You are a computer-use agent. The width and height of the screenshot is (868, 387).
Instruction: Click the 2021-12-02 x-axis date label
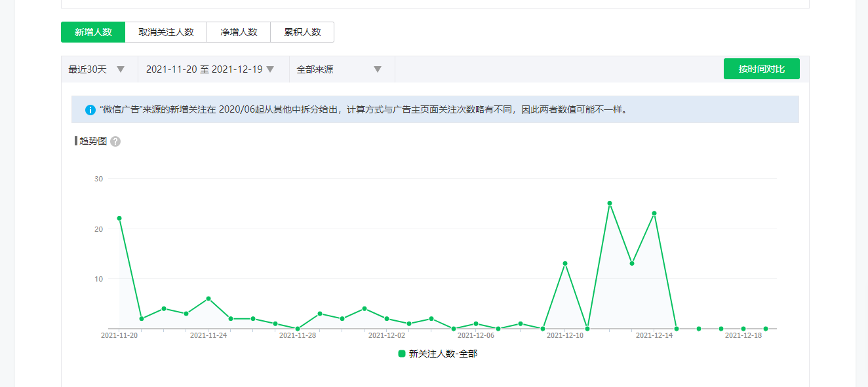tap(387, 335)
